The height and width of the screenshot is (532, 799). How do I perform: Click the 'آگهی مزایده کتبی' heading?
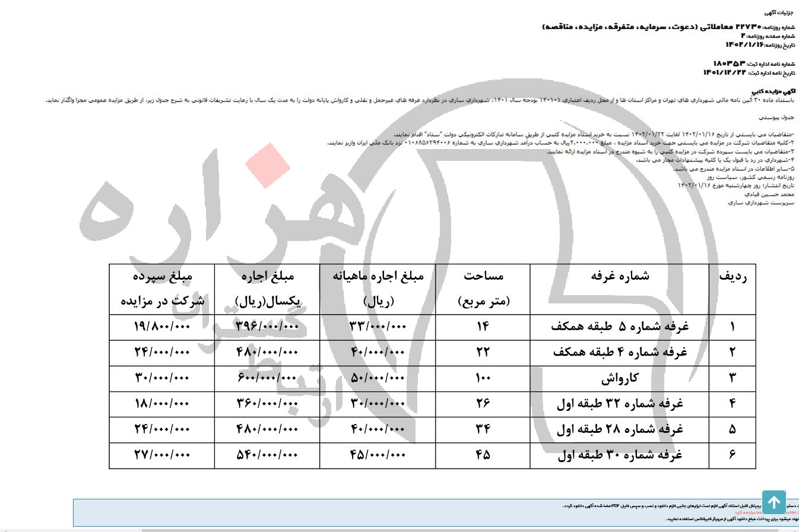click(x=773, y=91)
